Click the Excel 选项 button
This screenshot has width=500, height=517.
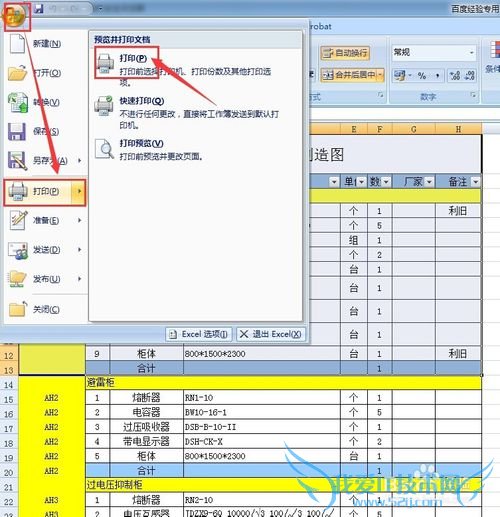199,334
